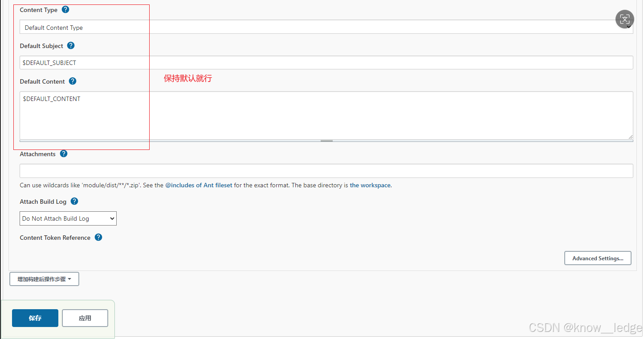Click the Default Content textarea resize bar
Image resolution: width=644 pixels, height=339 pixels.
(x=326, y=141)
